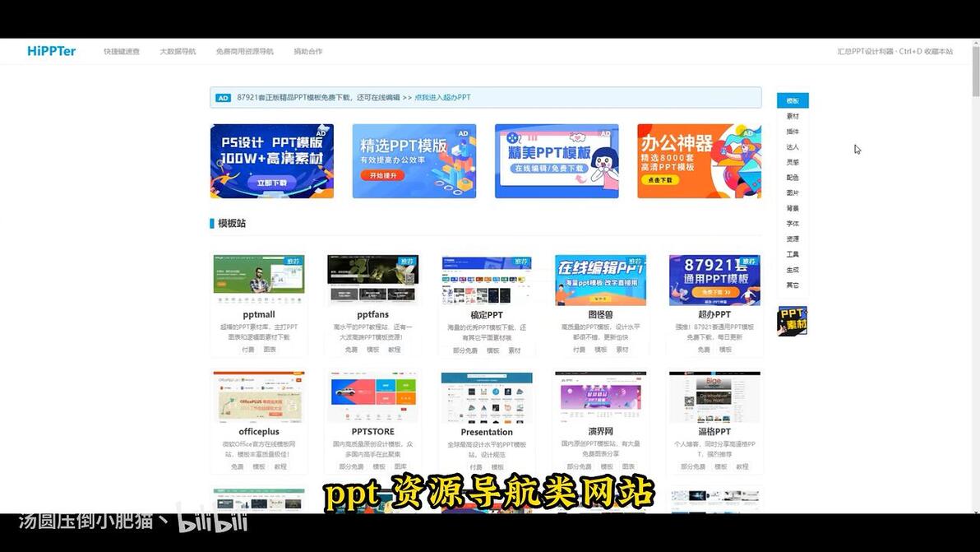
Task: Click the 点我进入超办PPT ad link
Action: click(x=442, y=98)
